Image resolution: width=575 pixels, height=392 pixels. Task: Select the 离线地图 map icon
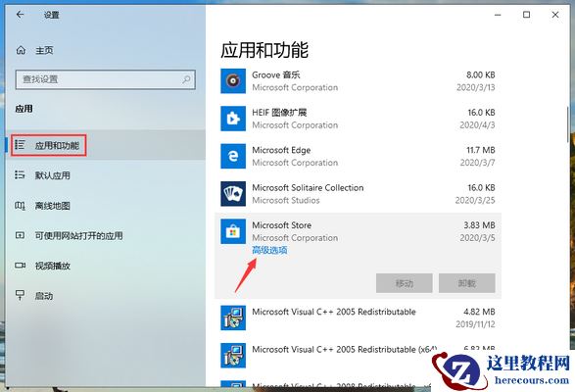tap(20, 206)
